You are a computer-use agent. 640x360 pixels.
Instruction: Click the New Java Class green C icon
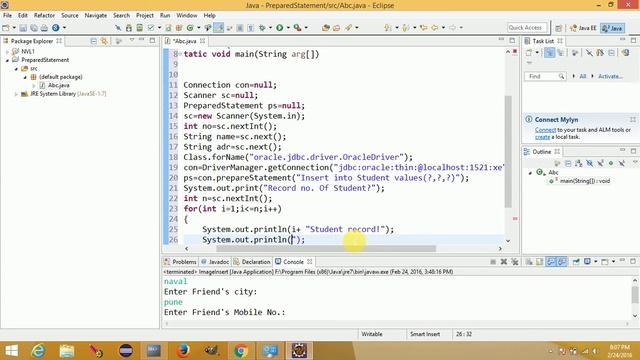(190, 28)
